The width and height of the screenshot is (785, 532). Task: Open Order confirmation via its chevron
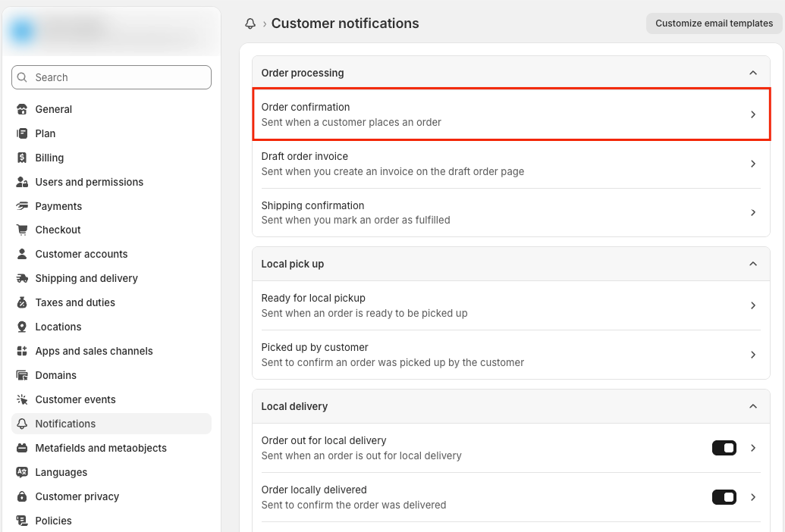point(753,114)
